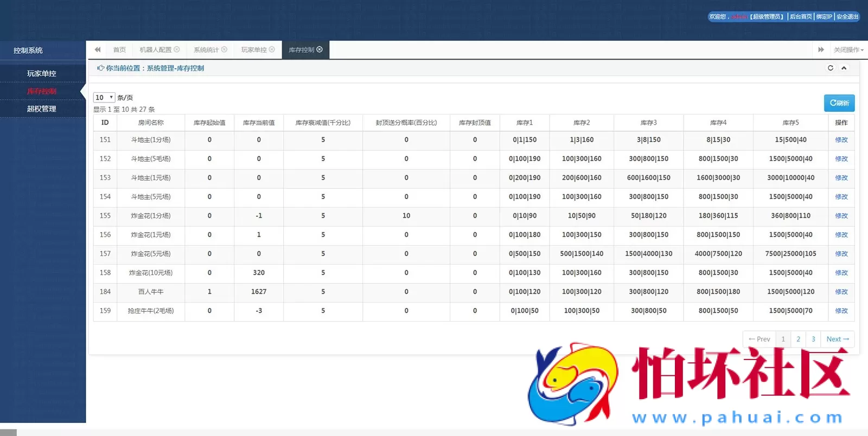868x436 pixels.
Task: Click 修改 for 百人牛牛 row 184
Action: (x=841, y=292)
